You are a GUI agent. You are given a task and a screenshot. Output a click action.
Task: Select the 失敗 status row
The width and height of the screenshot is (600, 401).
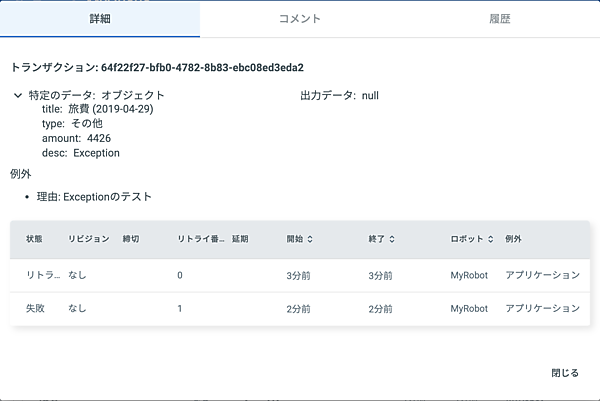35,309
